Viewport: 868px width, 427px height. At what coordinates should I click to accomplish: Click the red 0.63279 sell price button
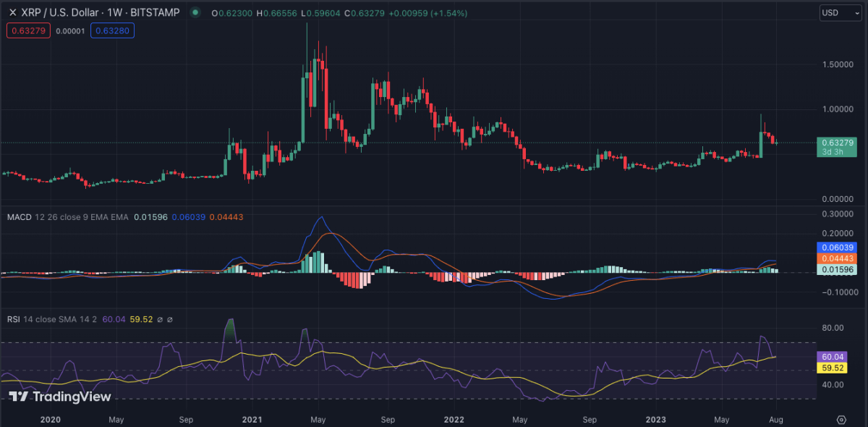coord(28,30)
